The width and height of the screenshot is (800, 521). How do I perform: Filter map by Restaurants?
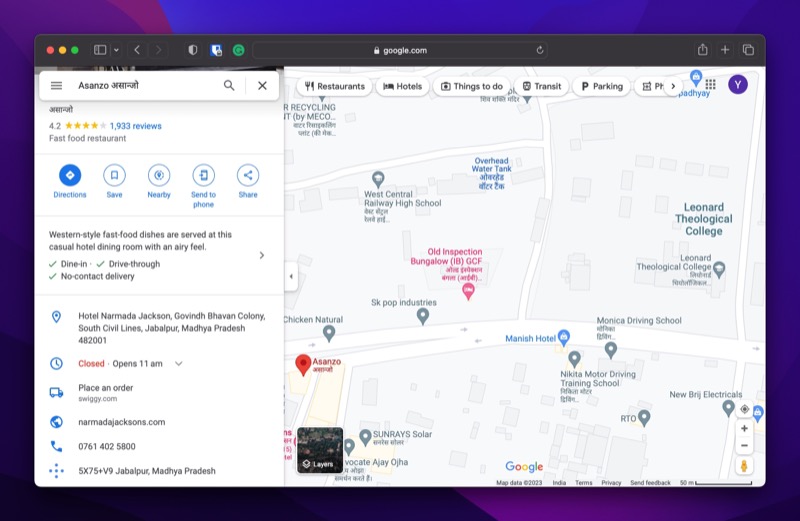tap(335, 86)
